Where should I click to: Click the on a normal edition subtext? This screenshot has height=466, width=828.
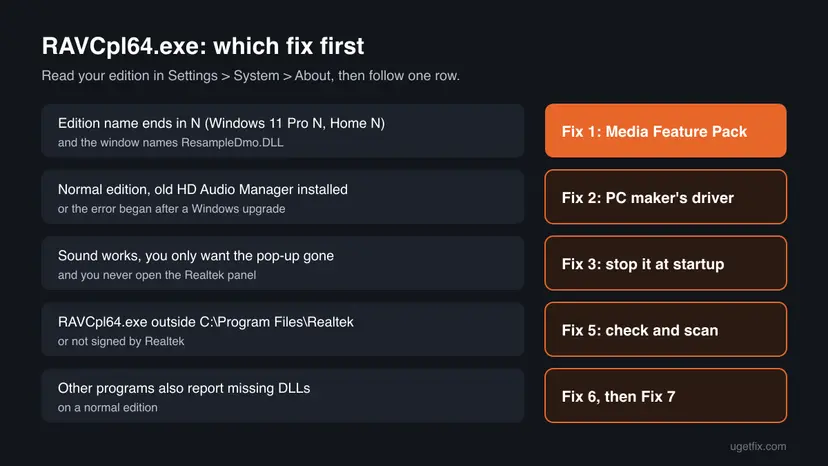coord(108,408)
